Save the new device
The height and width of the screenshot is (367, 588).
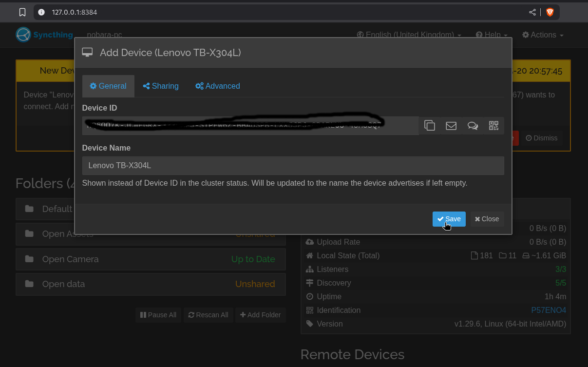(x=449, y=219)
